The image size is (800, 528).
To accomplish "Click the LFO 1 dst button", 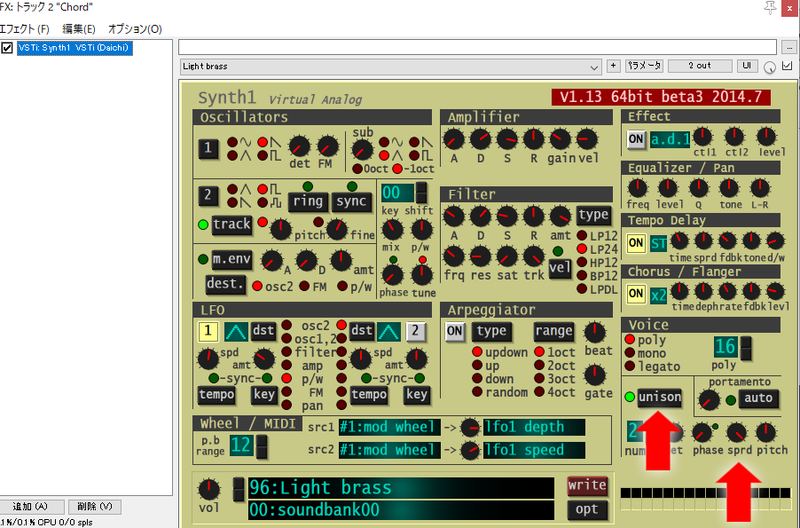I will (263, 331).
